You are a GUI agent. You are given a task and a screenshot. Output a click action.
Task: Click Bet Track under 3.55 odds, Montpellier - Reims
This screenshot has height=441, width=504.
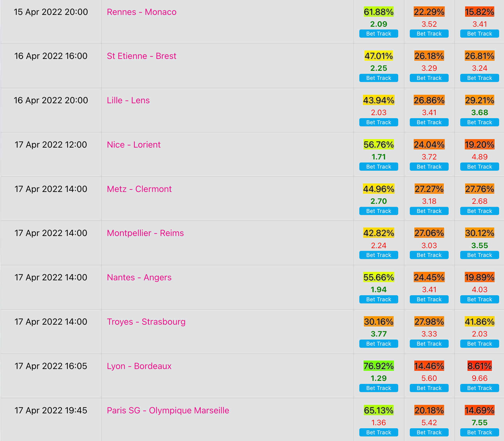point(480,255)
